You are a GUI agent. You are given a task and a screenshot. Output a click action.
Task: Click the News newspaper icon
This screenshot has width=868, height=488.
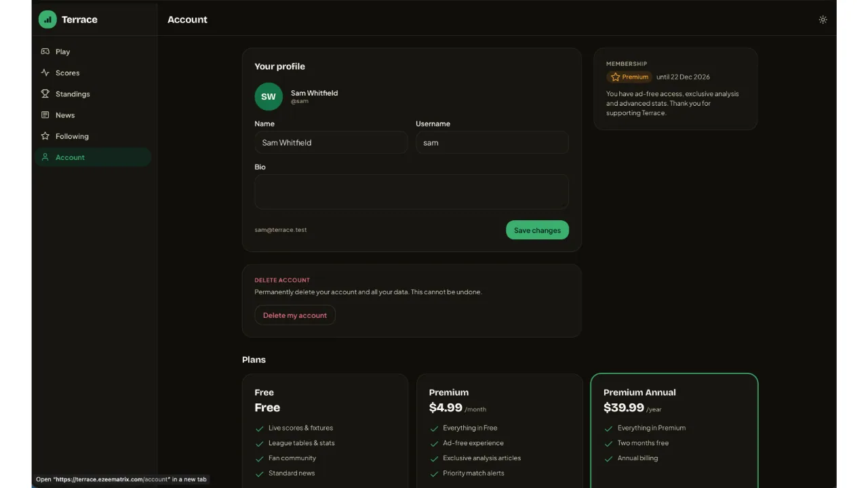(45, 115)
